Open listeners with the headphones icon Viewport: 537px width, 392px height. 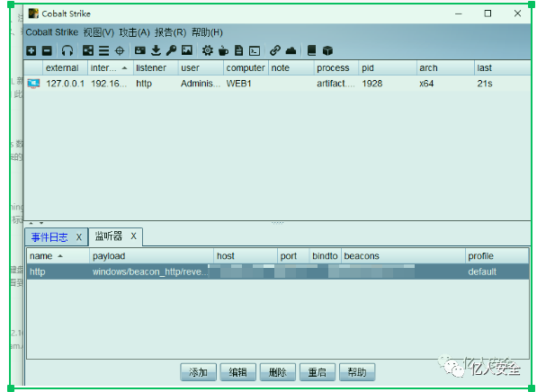67,51
